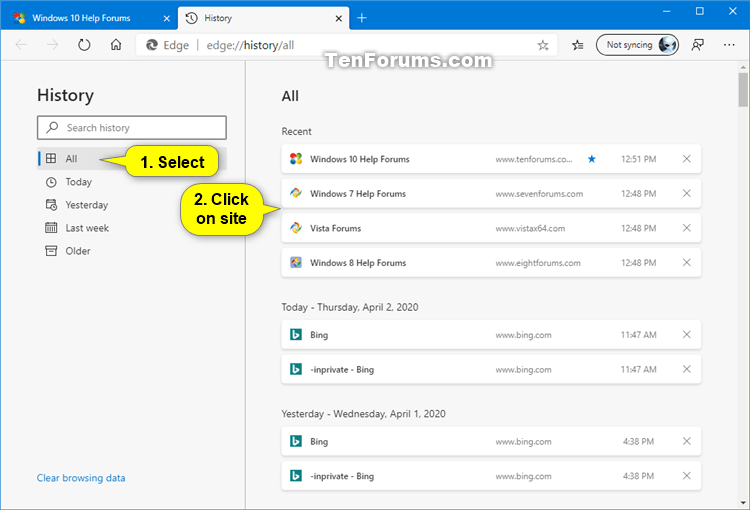Delete the 4:38 PM -inprivate - Bing entry

tap(686, 476)
